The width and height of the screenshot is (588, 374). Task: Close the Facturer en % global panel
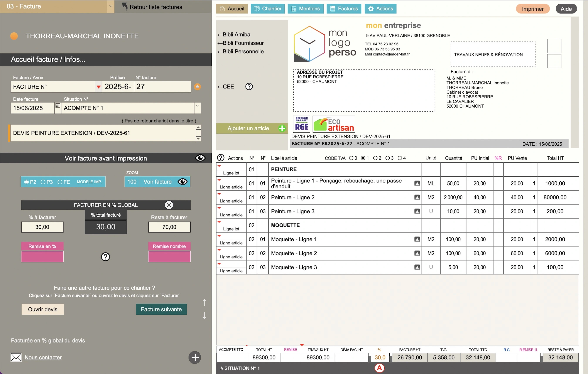[169, 205]
